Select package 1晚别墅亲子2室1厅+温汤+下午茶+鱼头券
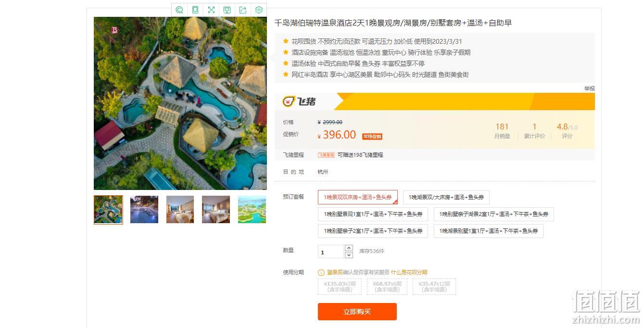Viewport: 644px width, 328px height. click(373, 231)
